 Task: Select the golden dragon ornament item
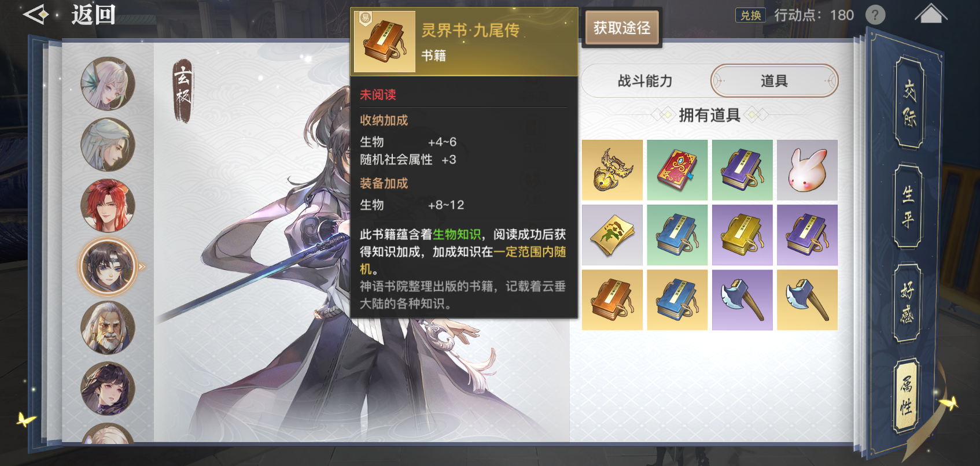(x=612, y=170)
